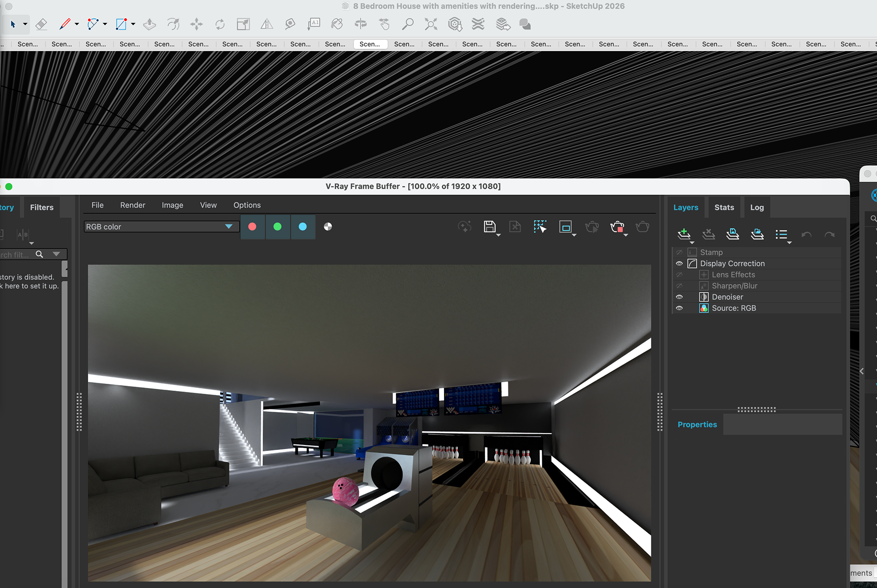The width and height of the screenshot is (877, 588).
Task: Choose the Paint Bucket tool
Action: pyautogui.click(x=337, y=24)
